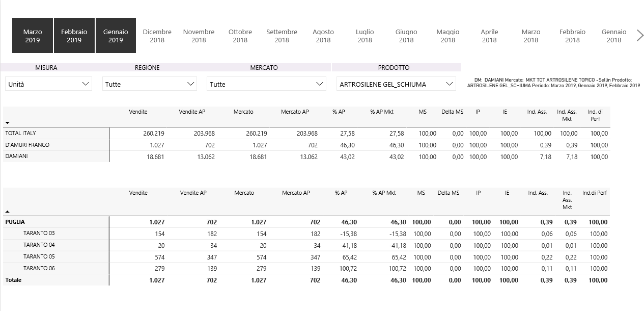Viewport: 644px width, 311px height.
Task: Deselect the Marzo 2019 month tile
Action: pyautogui.click(x=33, y=36)
